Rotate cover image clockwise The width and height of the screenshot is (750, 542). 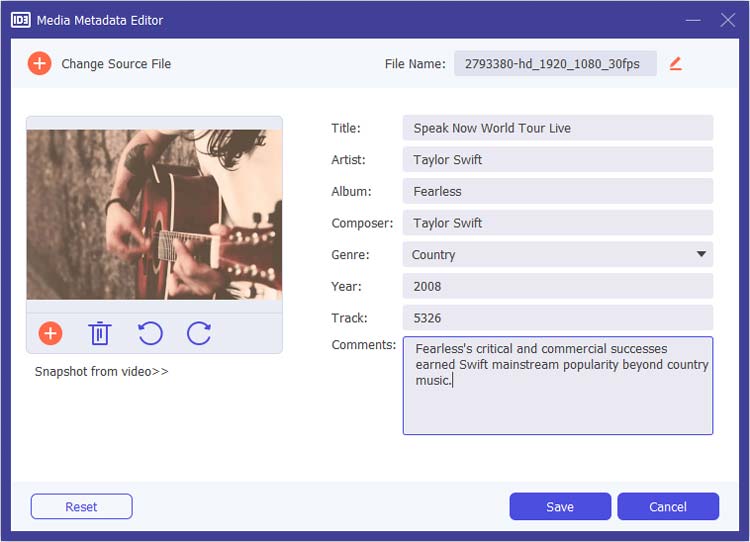tap(199, 333)
